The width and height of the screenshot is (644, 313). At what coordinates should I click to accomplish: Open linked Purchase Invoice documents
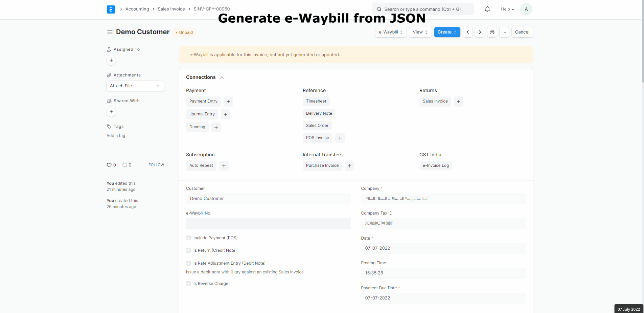(322, 165)
